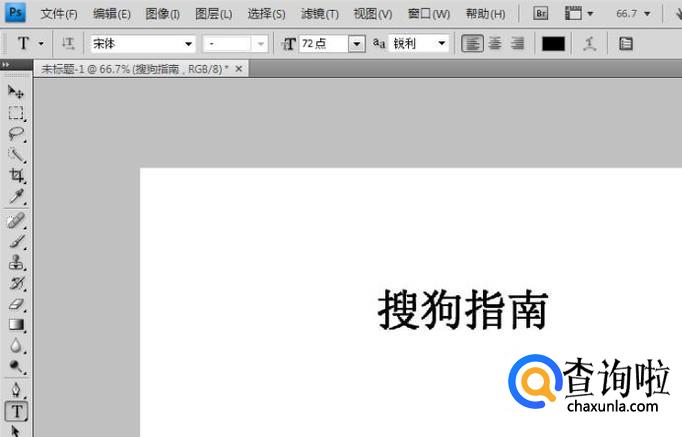
Task: Click the font size T icon
Action: click(x=288, y=44)
